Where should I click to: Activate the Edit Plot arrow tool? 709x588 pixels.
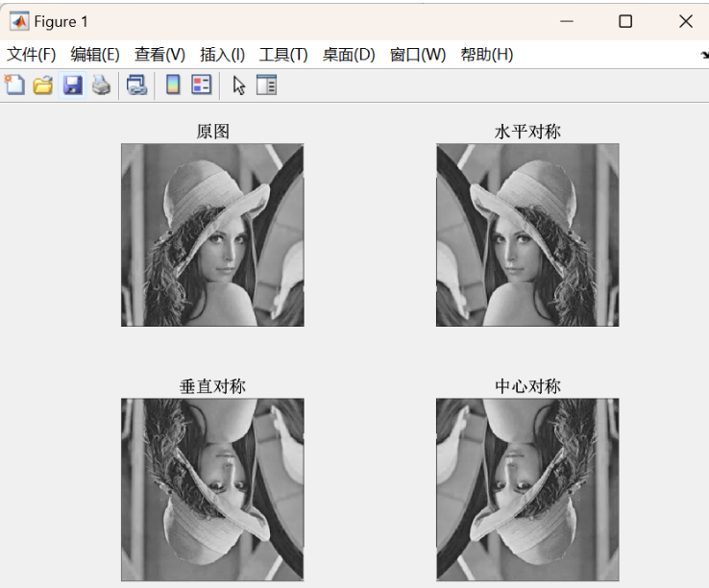239,86
